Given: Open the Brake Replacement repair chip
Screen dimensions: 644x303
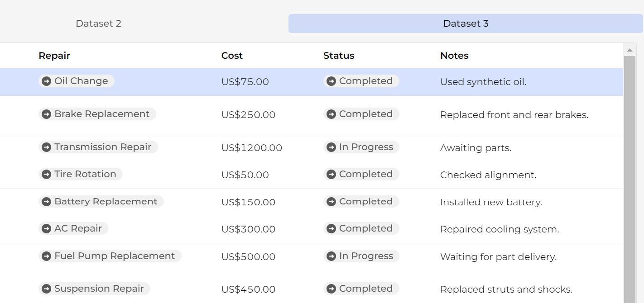Looking at the screenshot, I should [x=97, y=114].
